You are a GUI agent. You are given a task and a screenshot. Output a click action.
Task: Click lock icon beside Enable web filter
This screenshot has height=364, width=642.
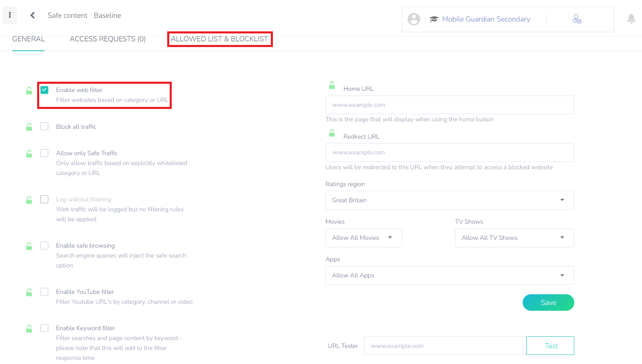point(29,90)
